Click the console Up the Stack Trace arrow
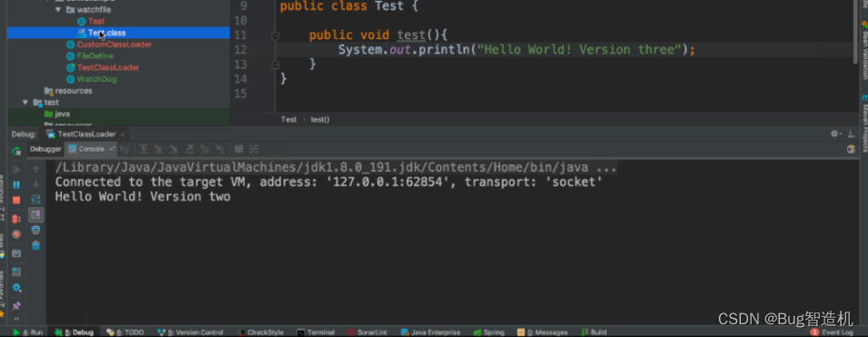Screen dimensions: 868x337 click(x=36, y=169)
